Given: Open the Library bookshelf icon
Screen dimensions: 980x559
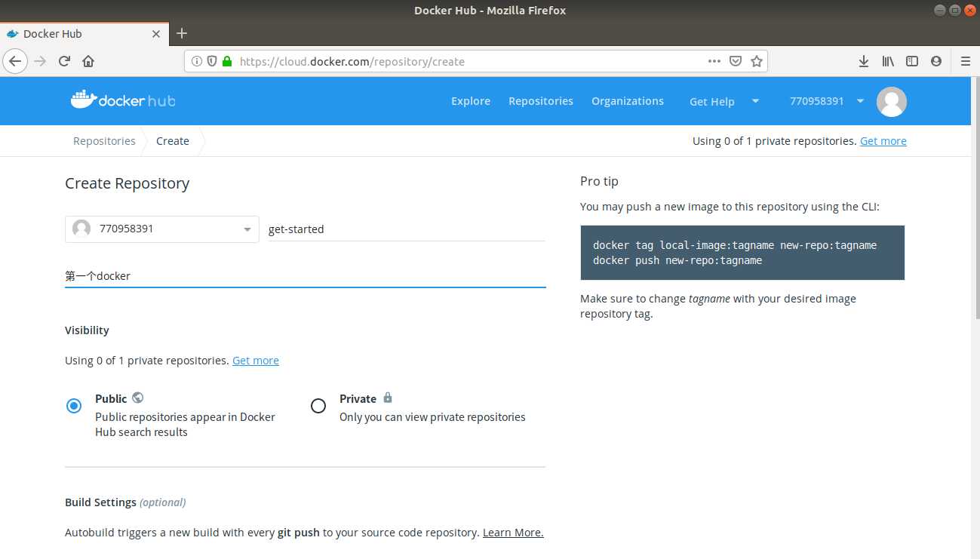Looking at the screenshot, I should [888, 62].
